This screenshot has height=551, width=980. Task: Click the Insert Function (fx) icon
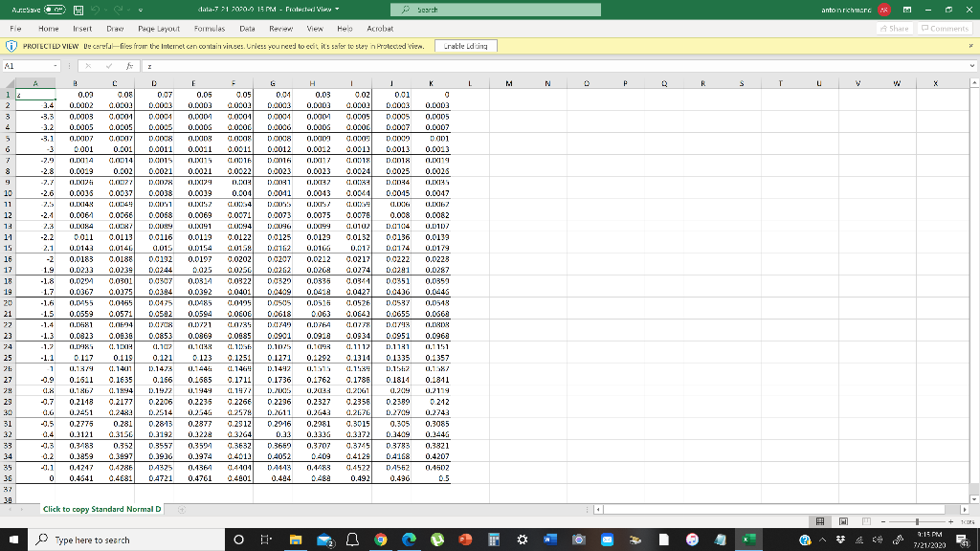click(x=130, y=65)
